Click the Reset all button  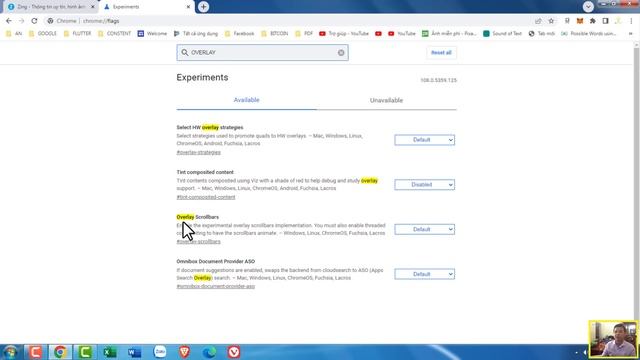441,53
